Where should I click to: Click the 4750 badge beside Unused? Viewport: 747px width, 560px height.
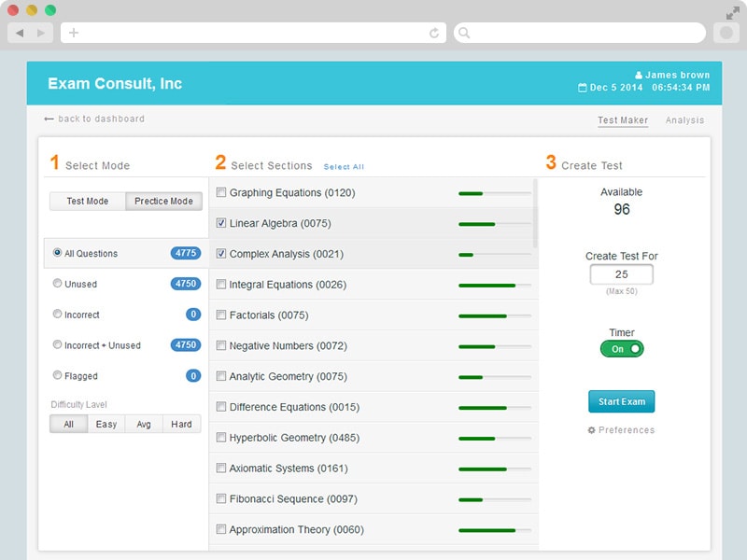(x=185, y=284)
